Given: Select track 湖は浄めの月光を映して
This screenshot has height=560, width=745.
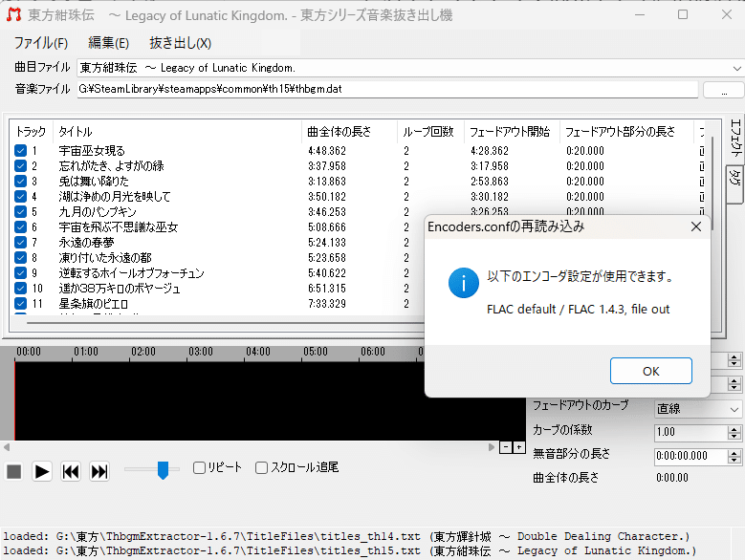Looking at the screenshot, I should (115, 197).
